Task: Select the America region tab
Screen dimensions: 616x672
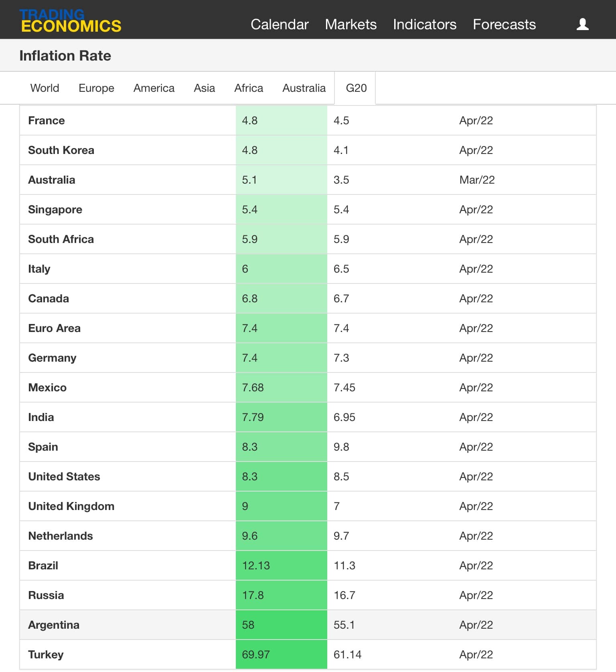Action: pyautogui.click(x=154, y=88)
